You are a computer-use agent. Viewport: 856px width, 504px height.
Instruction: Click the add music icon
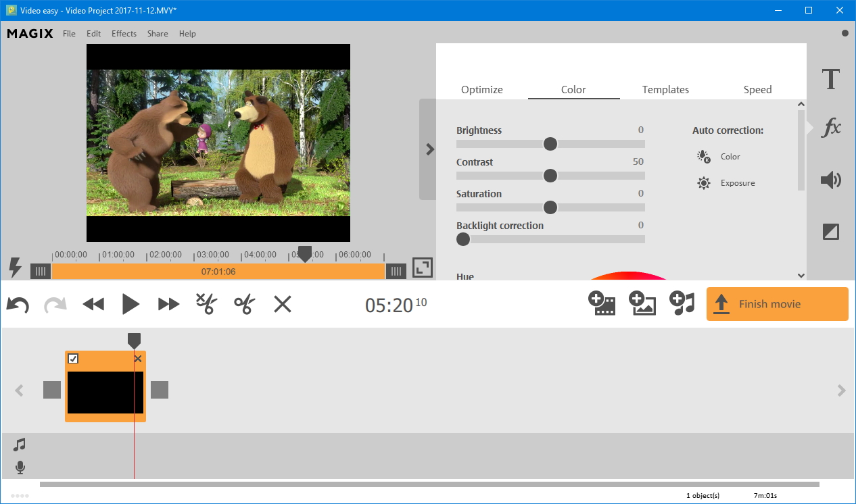pyautogui.click(x=682, y=304)
